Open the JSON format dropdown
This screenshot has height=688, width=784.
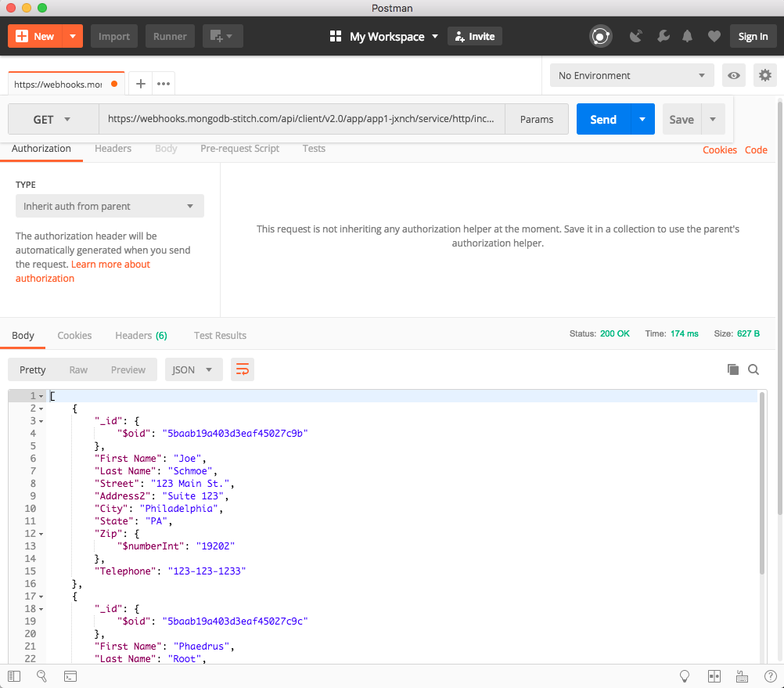click(x=193, y=369)
